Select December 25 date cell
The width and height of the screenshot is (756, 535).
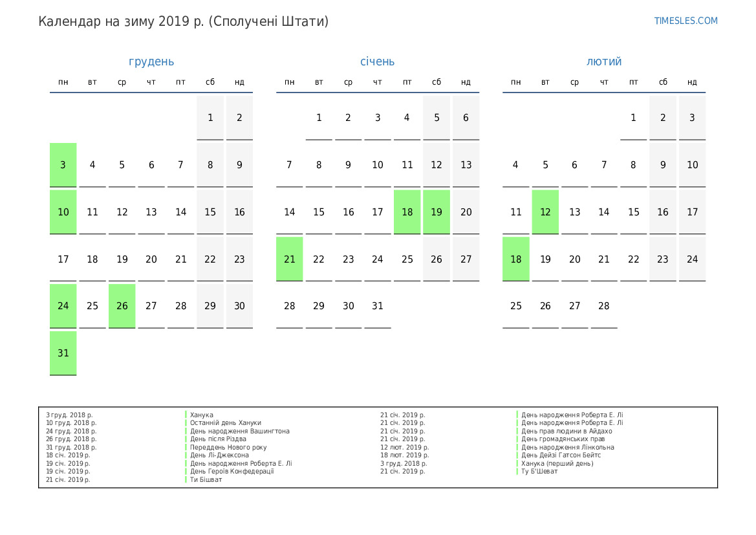point(92,306)
